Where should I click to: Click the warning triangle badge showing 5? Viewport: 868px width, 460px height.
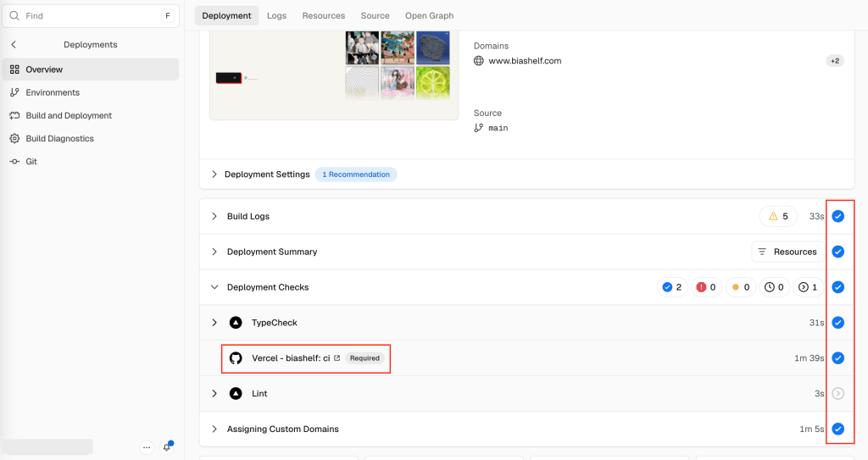coord(778,216)
